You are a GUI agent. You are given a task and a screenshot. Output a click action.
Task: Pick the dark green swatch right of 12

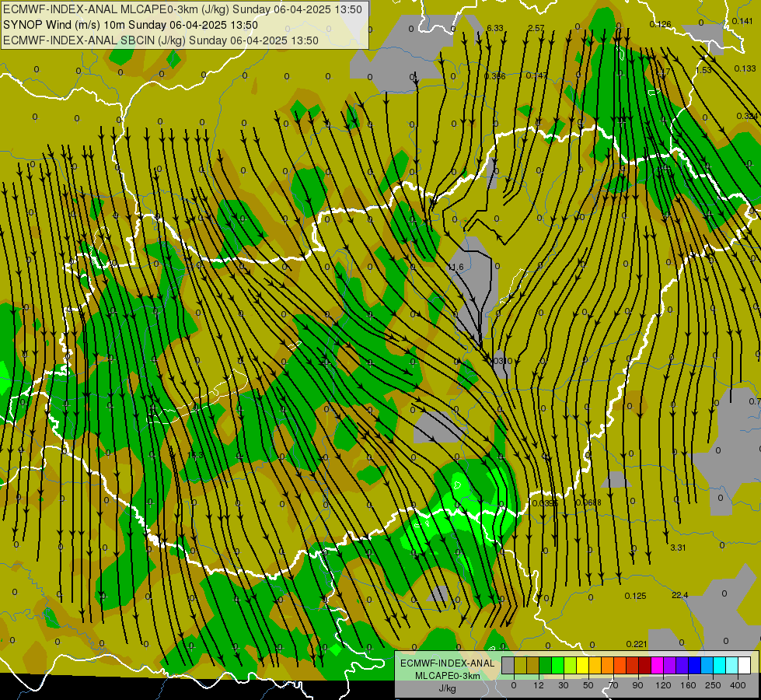pyautogui.click(x=546, y=665)
